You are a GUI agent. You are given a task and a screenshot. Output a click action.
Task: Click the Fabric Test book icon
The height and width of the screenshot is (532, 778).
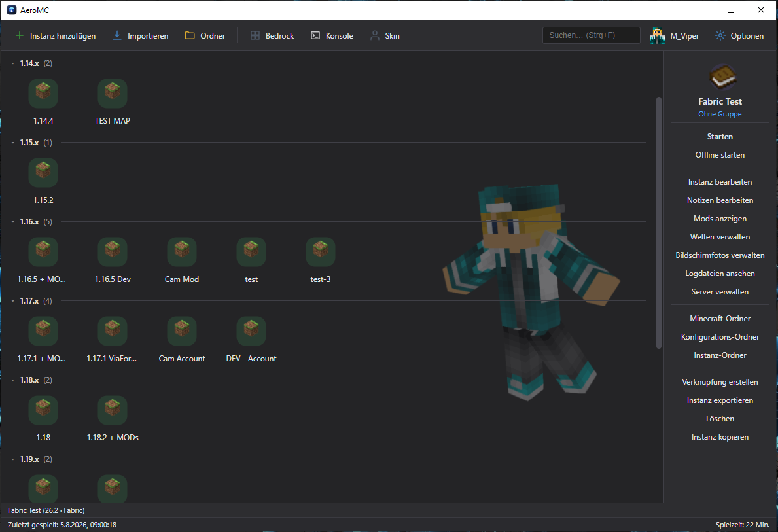pos(722,77)
